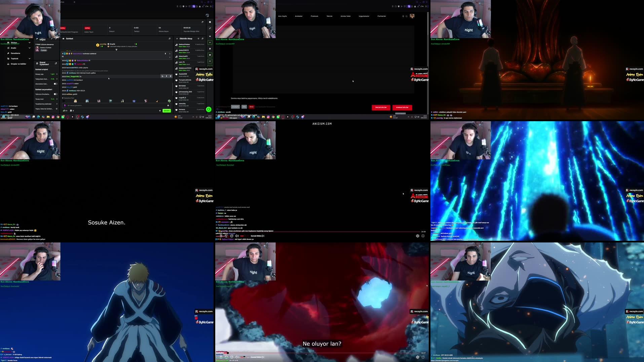Focus the chat message input field
Screen dimensions: 644x362
116,105
